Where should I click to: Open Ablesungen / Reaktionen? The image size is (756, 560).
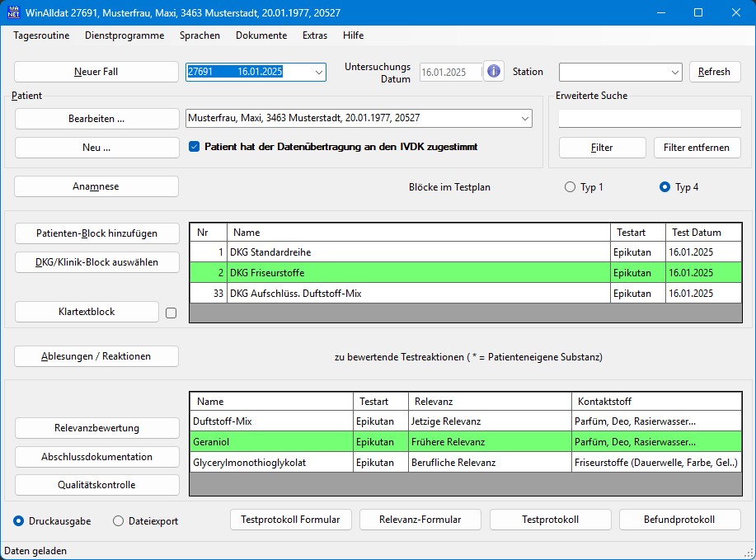pyautogui.click(x=96, y=356)
